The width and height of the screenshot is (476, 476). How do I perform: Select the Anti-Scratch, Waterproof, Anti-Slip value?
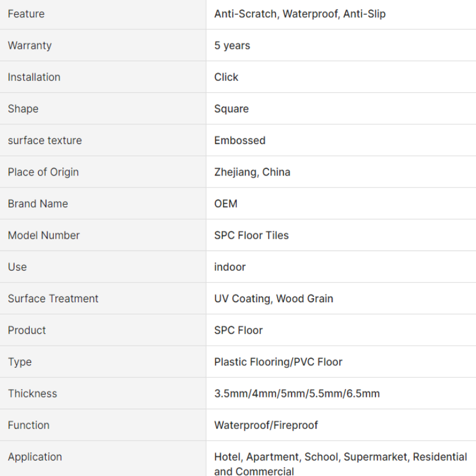pyautogui.click(x=300, y=14)
